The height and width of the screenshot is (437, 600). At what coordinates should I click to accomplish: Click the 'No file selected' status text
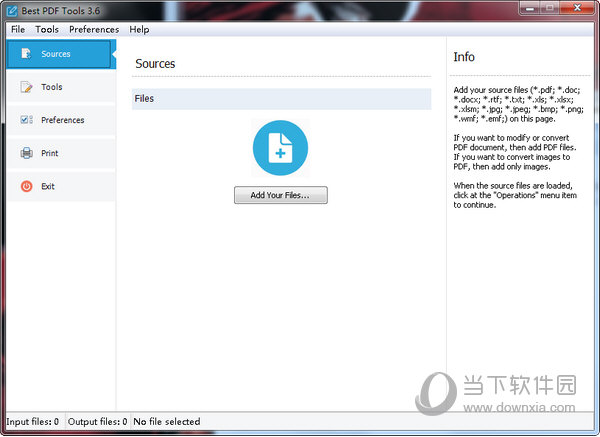(166, 422)
